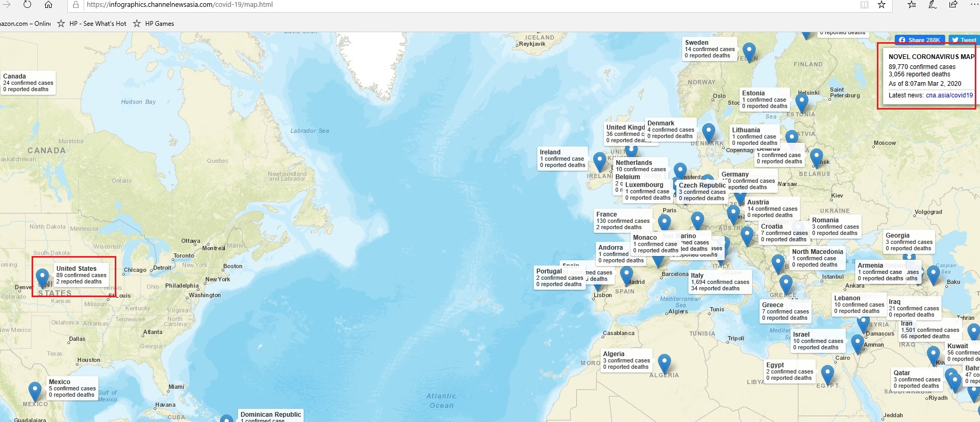
Task: Click the 'France' 130 confirmed cases popup
Action: coord(623,221)
